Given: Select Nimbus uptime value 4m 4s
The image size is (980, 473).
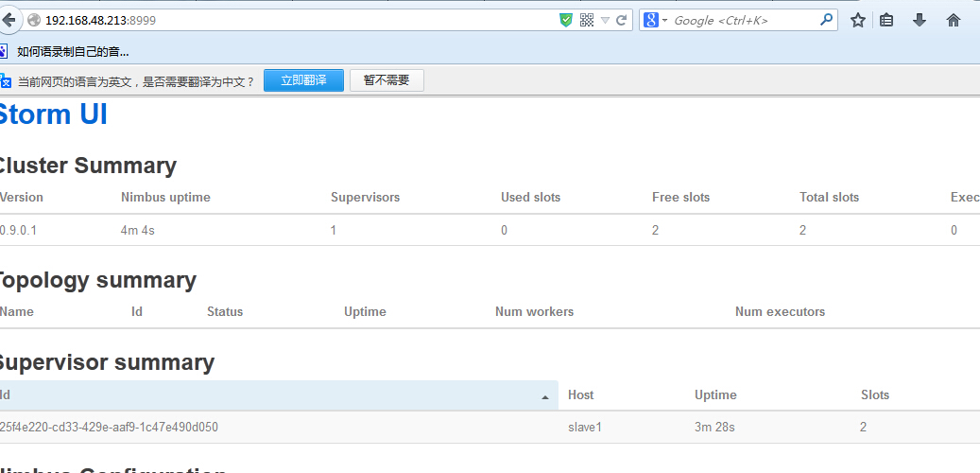Looking at the screenshot, I should [x=137, y=230].
